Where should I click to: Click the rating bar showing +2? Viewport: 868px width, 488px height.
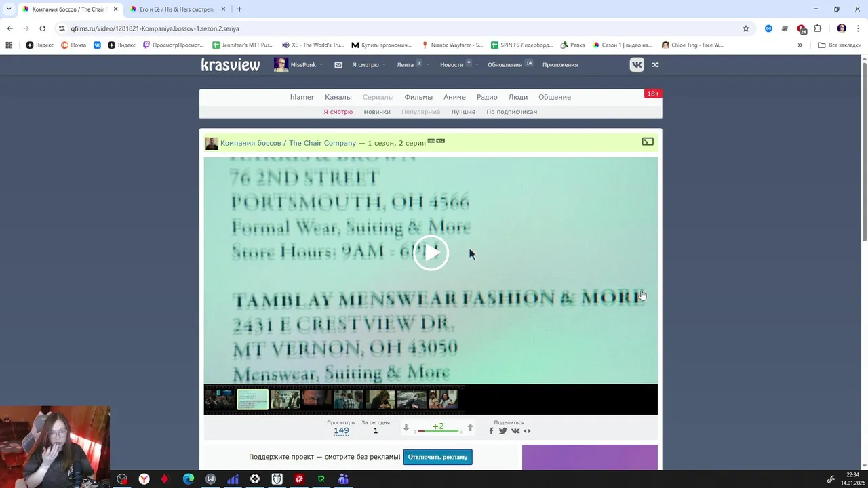(438, 428)
